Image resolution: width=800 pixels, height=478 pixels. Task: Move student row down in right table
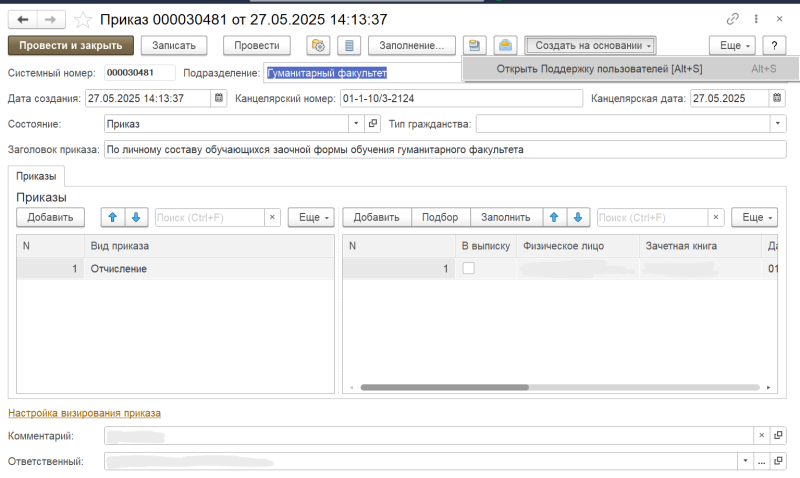pyautogui.click(x=577, y=217)
